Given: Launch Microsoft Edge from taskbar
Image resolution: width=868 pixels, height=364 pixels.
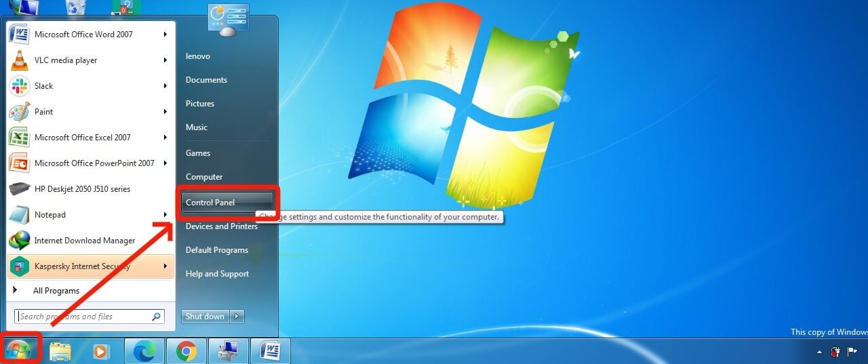Looking at the screenshot, I should [144, 351].
